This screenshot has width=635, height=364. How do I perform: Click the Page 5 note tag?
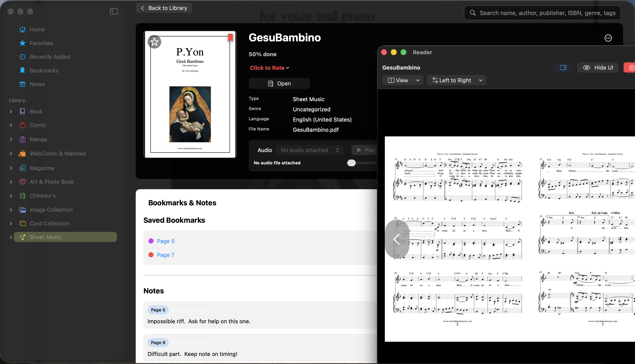coord(158,310)
